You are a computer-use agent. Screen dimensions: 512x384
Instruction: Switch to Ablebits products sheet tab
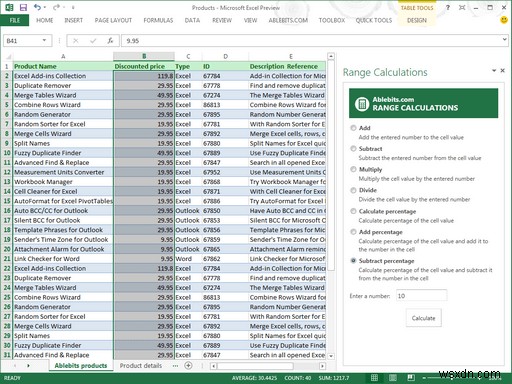tap(81, 366)
